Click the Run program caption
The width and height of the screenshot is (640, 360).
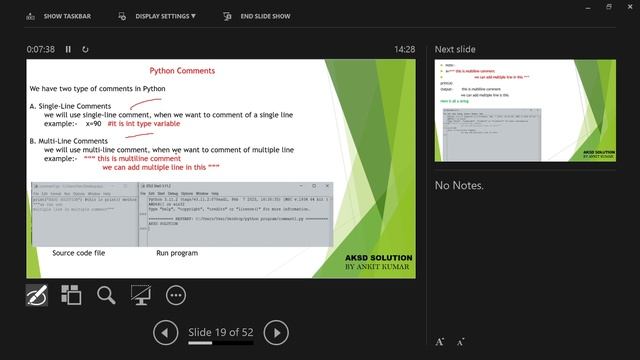177,253
